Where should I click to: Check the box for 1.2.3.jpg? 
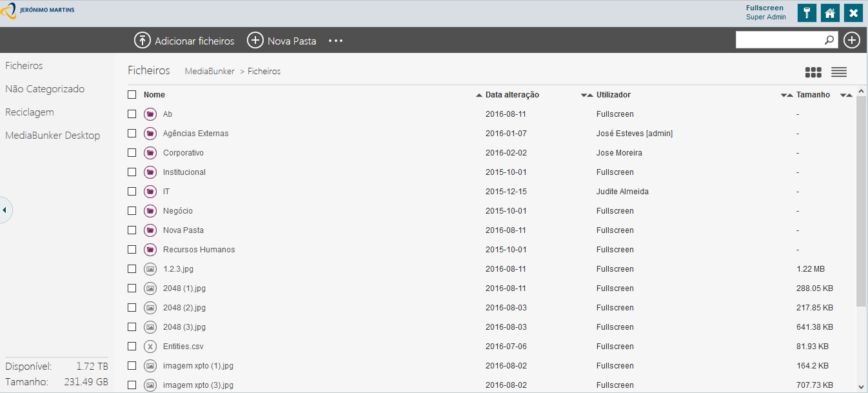coord(132,269)
